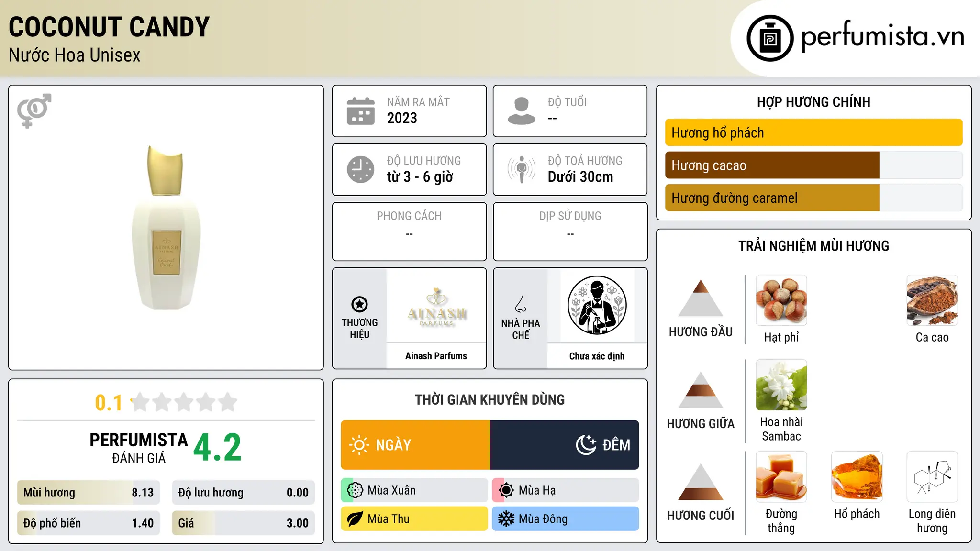
Task: Click the longevity value từ 3 - 6 giờ
Action: tap(420, 177)
